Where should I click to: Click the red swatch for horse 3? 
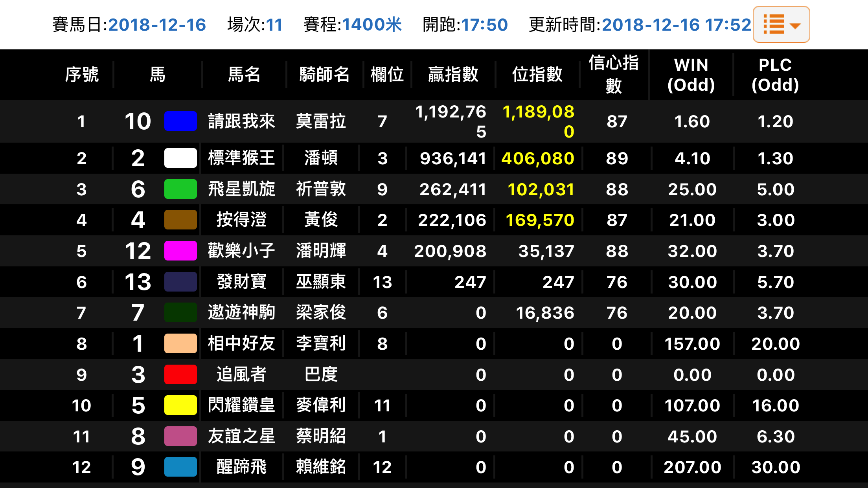pyautogui.click(x=180, y=374)
